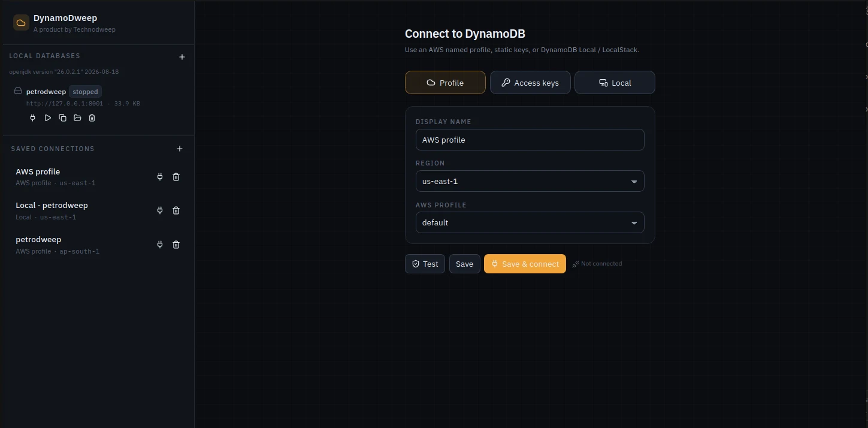The image size is (868, 428).
Task: Click the petrodweep local database drive icon
Action: 18,91
